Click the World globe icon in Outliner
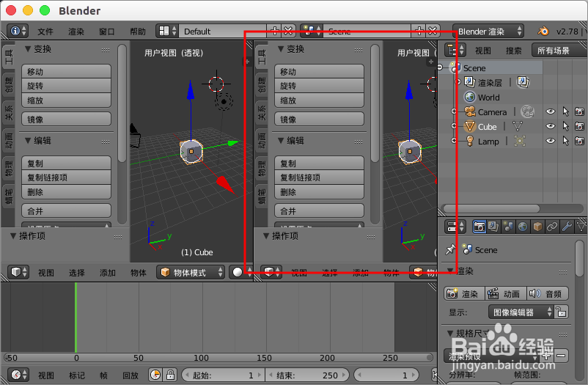This screenshot has height=385, width=588. click(x=469, y=97)
